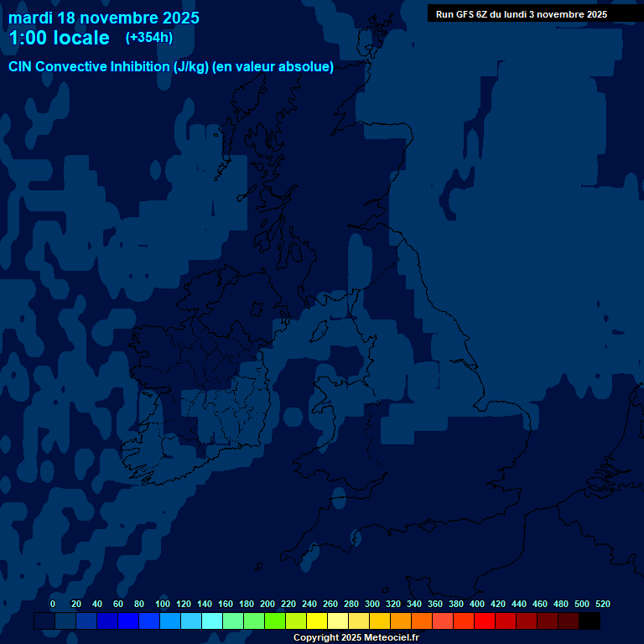Screen dimensions: 644x644
Task: Click the 'Run GFS 6Z du lundi 3 novembre 2025' label
Action: 522,14
